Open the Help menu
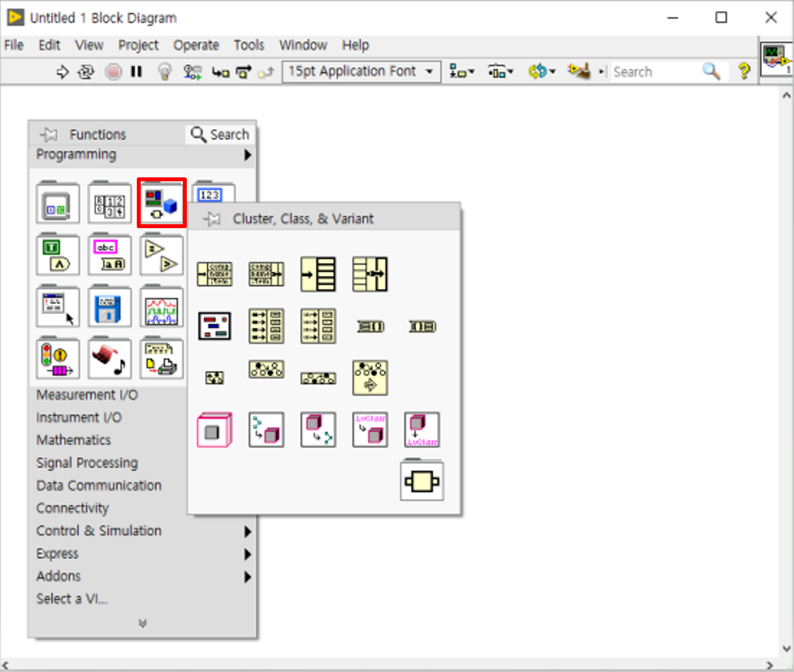The height and width of the screenshot is (672, 794). click(x=355, y=45)
